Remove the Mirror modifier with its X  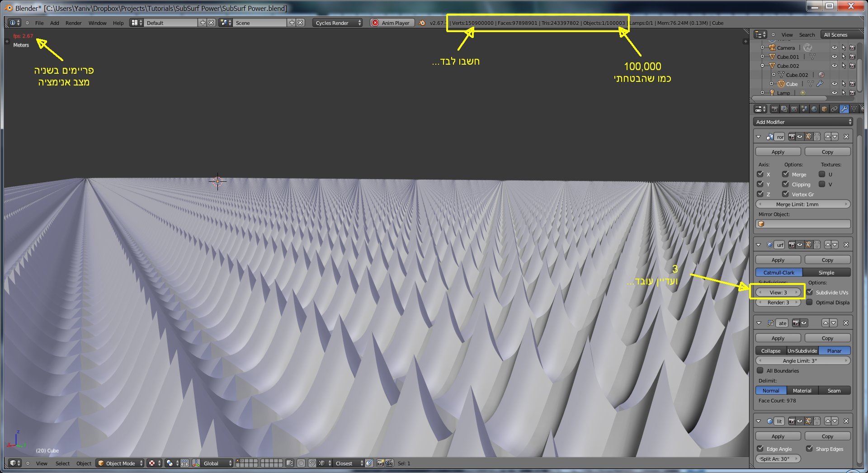tap(846, 137)
